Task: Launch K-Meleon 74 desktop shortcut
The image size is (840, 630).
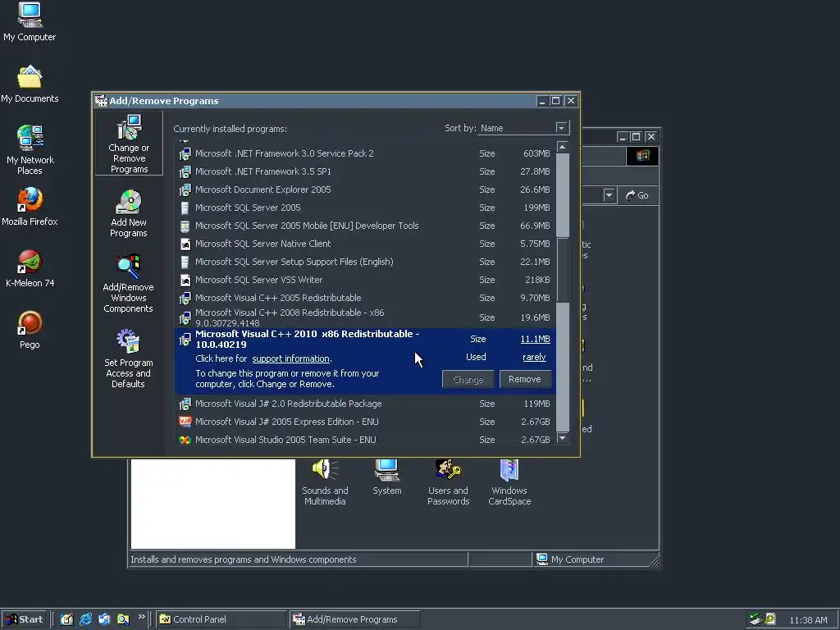Action: tap(30, 268)
